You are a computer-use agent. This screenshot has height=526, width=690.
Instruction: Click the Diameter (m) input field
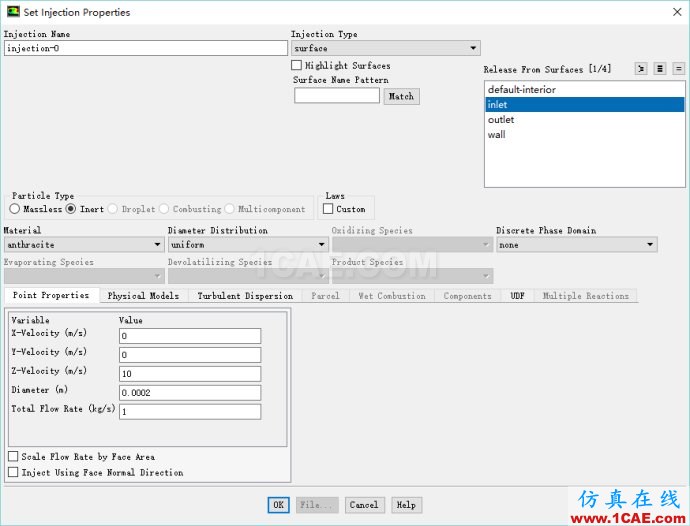[190, 393]
